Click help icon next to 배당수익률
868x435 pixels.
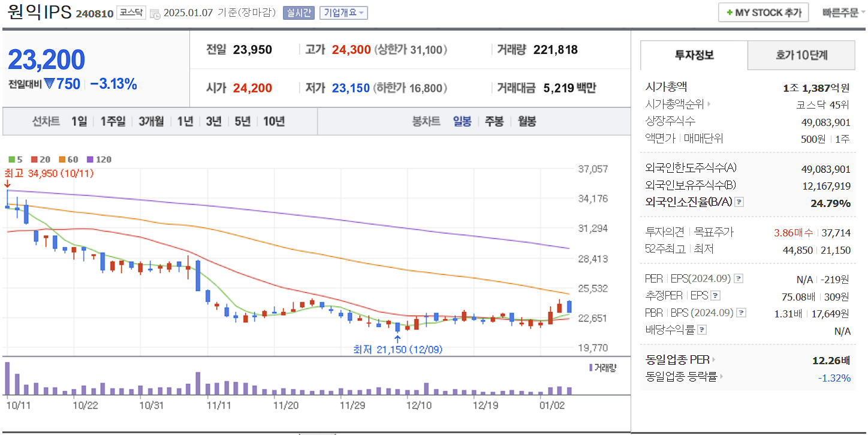click(701, 328)
